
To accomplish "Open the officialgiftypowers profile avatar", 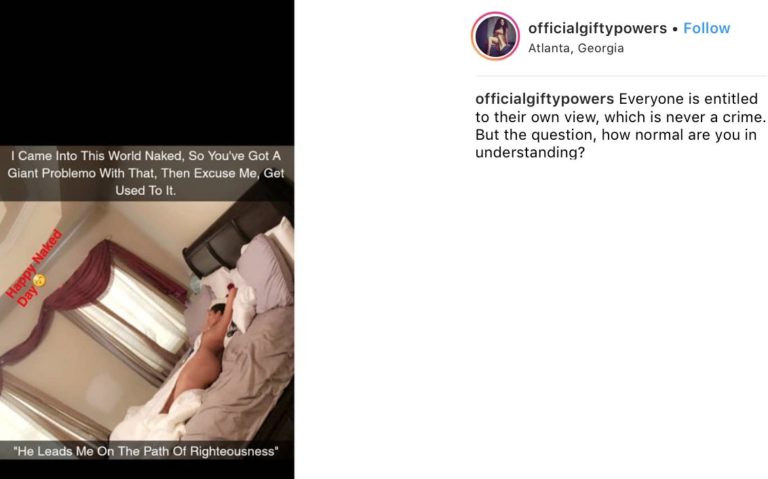I will click(495, 36).
